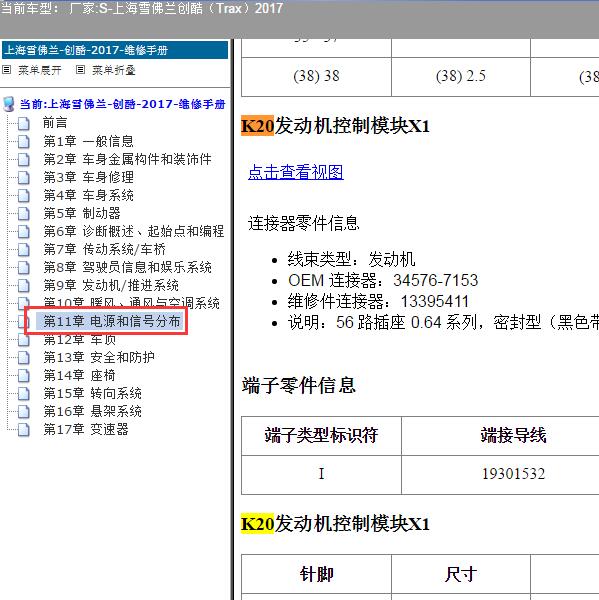
Task: Click the root manual icon beside 当前:上海雪佛兰
Action: 9,104
